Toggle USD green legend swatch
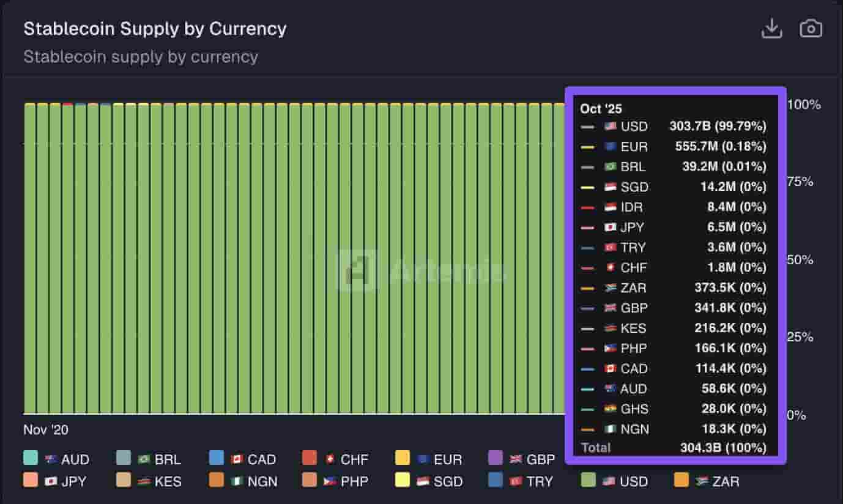 [589, 480]
